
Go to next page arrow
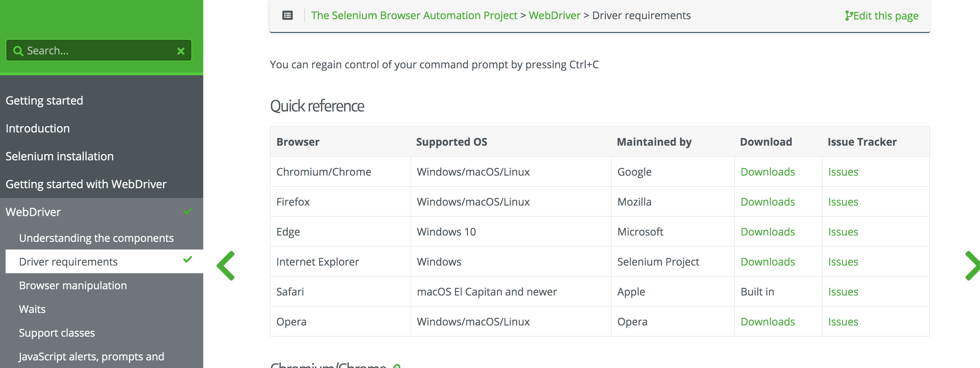(x=972, y=266)
